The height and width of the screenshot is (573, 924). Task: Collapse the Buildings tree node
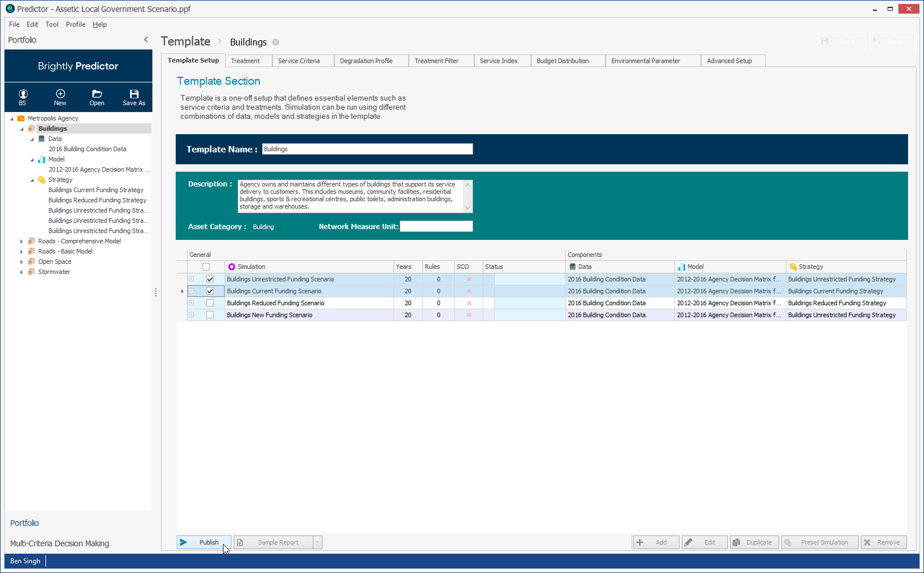[23, 128]
